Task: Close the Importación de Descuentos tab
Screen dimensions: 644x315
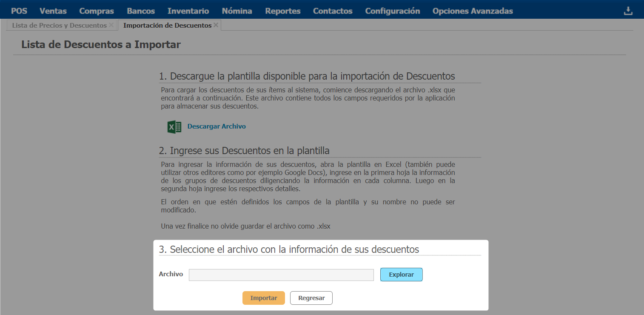Action: (x=216, y=25)
